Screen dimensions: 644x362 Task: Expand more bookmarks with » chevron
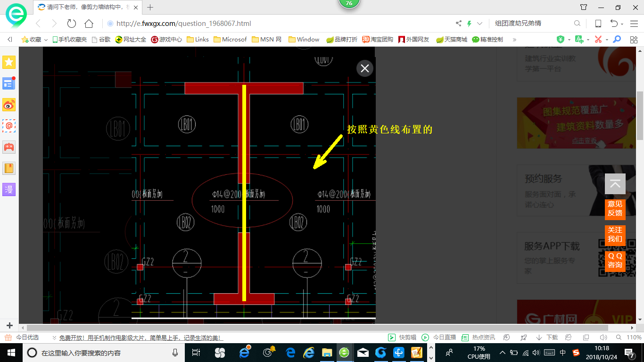(x=514, y=40)
